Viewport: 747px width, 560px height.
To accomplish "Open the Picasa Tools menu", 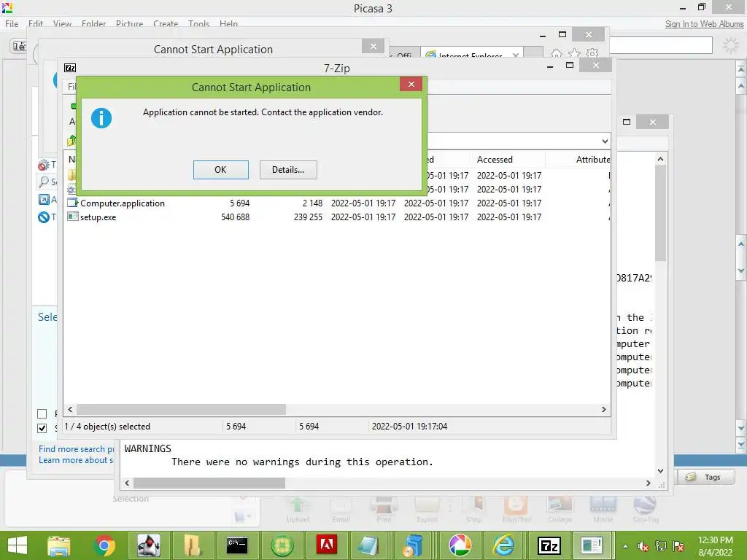I will coord(198,24).
